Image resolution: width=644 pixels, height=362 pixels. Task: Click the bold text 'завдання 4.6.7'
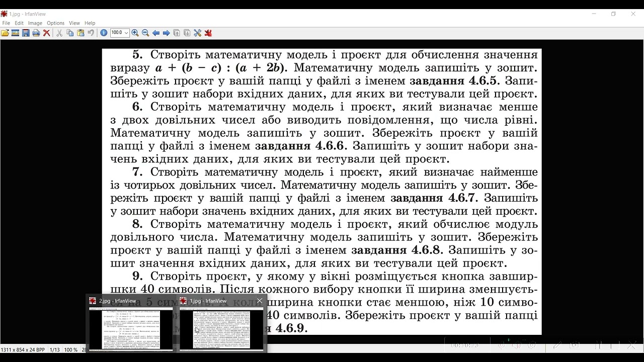pyautogui.click(x=434, y=198)
